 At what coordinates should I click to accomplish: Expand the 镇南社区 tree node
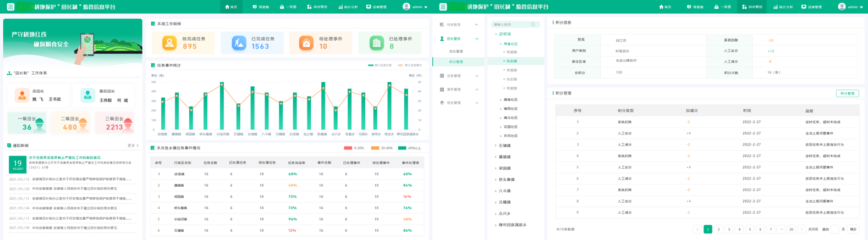(x=501, y=100)
